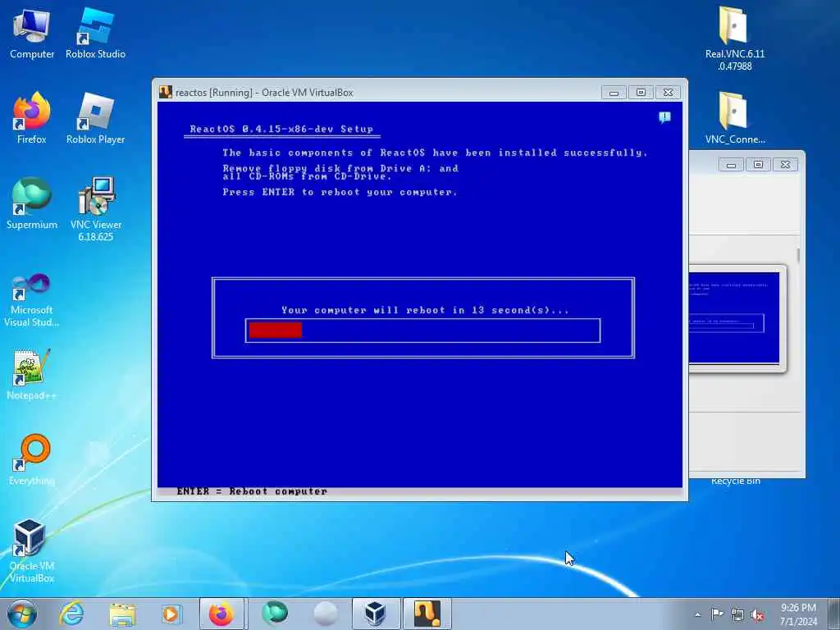Select the VNC Viewer 6.18.625 desktop icon
Viewport: 840px width, 630px height.
pyautogui.click(x=95, y=209)
